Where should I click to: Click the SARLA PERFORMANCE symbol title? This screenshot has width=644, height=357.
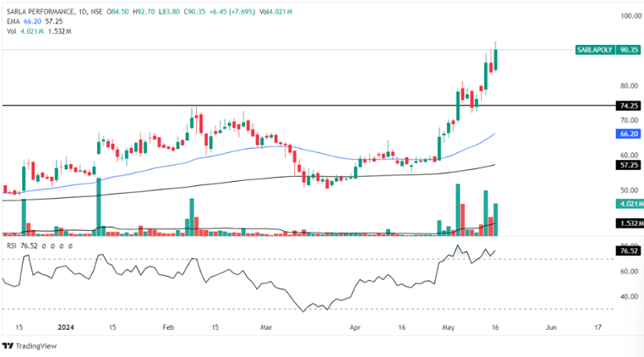pos(49,11)
